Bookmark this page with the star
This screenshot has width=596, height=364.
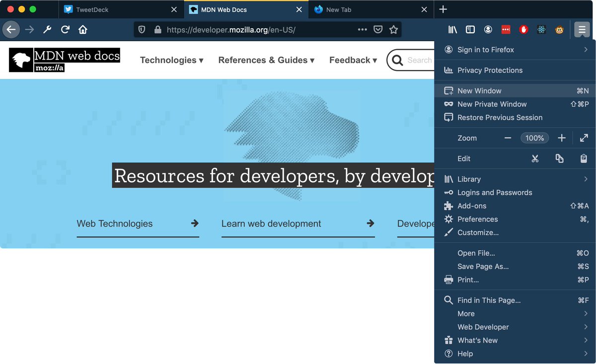pyautogui.click(x=394, y=30)
